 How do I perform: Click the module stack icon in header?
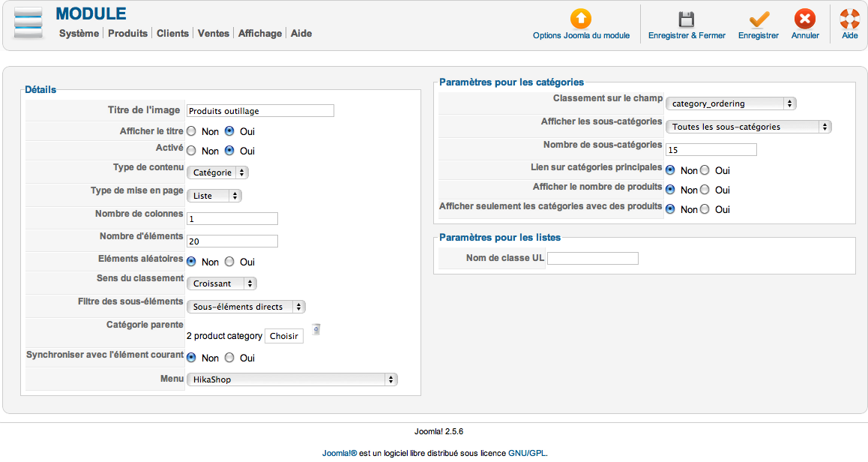tap(29, 24)
